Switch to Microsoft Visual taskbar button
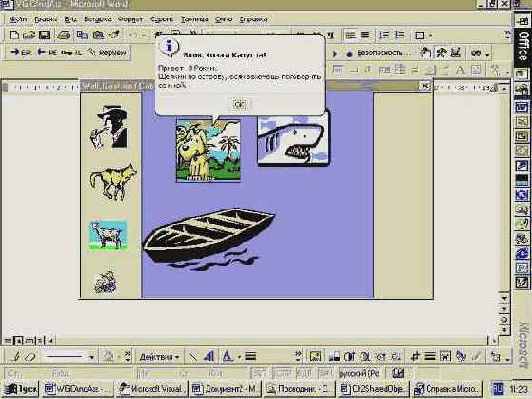Screen dimensions: 532x399 click(x=151, y=388)
